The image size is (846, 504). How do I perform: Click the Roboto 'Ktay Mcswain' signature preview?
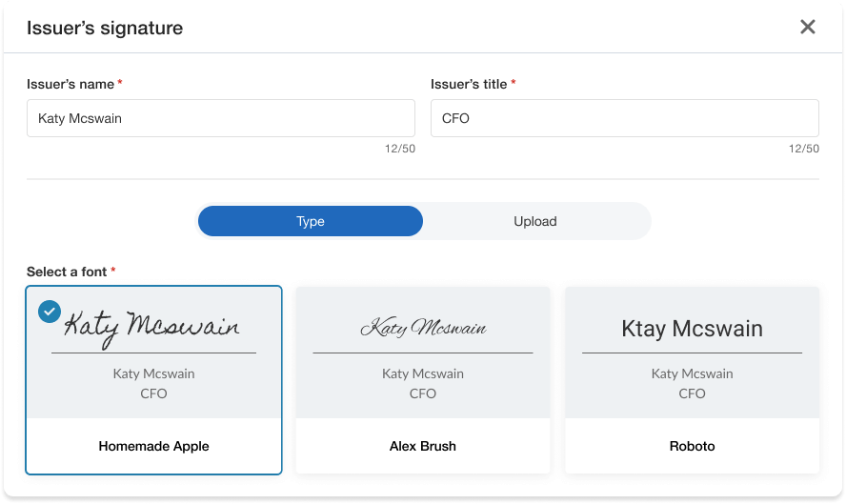point(692,329)
